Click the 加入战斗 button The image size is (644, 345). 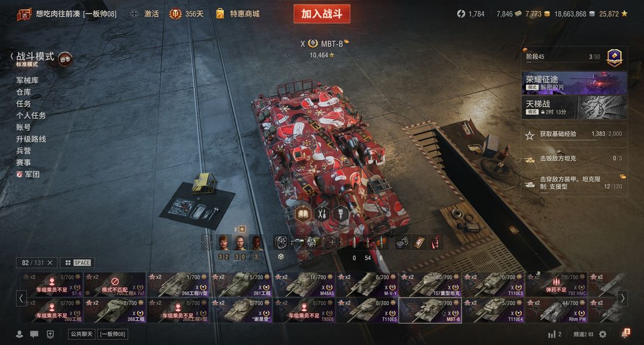click(322, 14)
